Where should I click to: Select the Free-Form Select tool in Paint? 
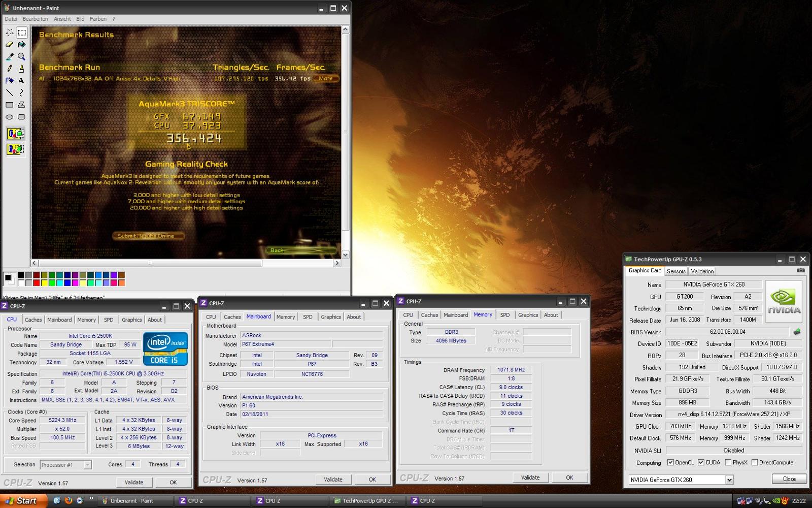coord(10,33)
